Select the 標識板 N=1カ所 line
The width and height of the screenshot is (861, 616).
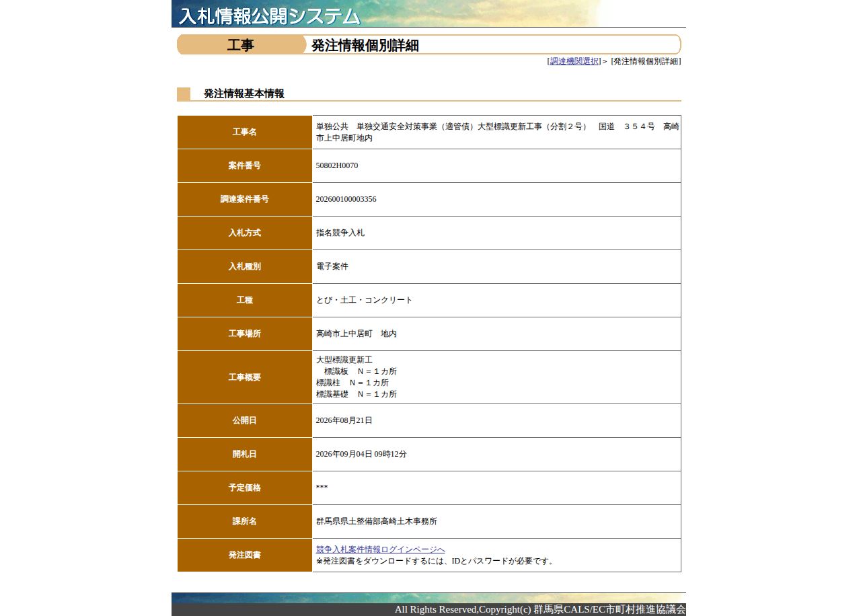(x=361, y=371)
